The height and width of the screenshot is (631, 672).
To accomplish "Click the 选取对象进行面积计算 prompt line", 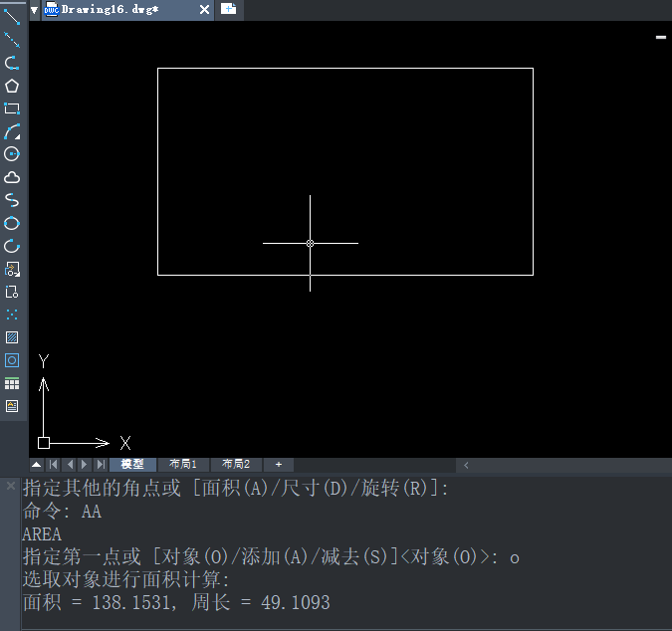I will coord(126,579).
